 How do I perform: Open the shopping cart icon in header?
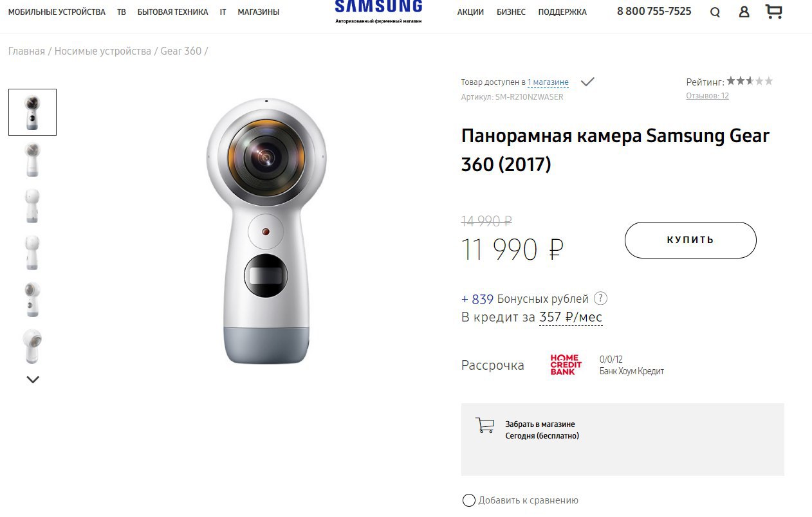coord(774,11)
